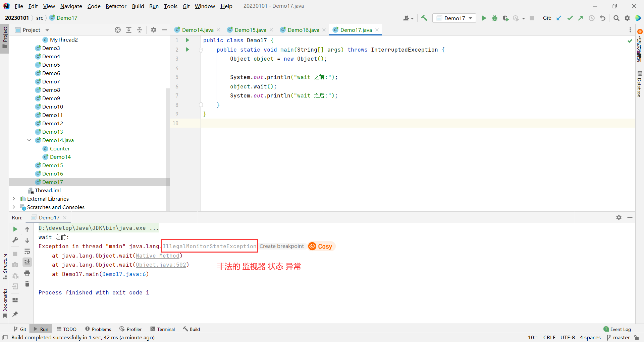Open Project panel options gear
Image resolution: width=644 pixels, height=342 pixels.
pos(154,30)
